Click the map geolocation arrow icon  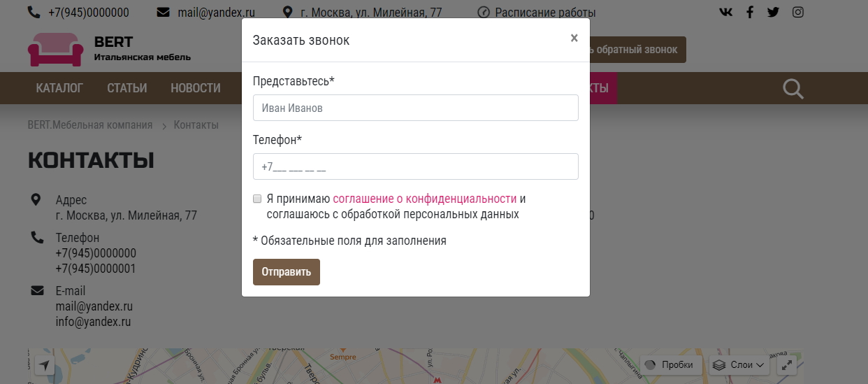click(45, 365)
